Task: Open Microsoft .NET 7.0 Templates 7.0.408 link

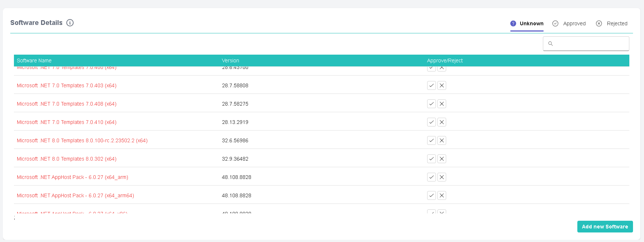Action: click(67, 104)
